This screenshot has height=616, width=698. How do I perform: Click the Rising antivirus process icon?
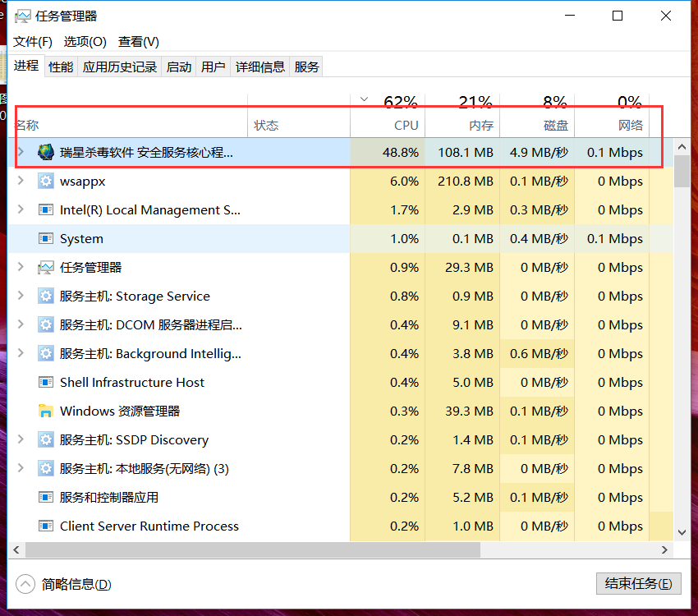(x=46, y=152)
